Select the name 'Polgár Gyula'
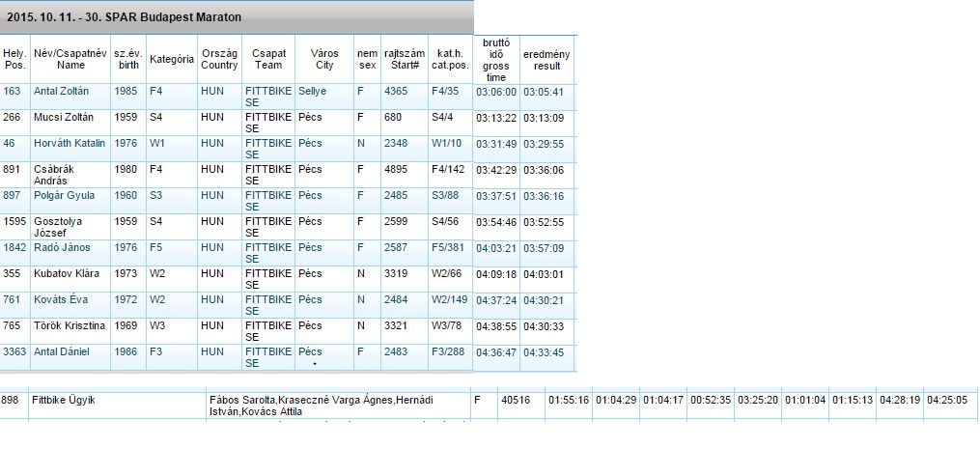The image size is (980, 476). (65, 196)
